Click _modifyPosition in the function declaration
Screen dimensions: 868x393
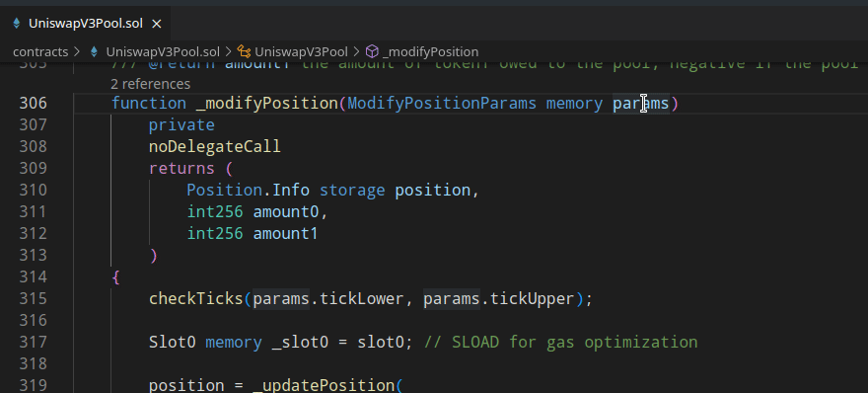point(267,104)
